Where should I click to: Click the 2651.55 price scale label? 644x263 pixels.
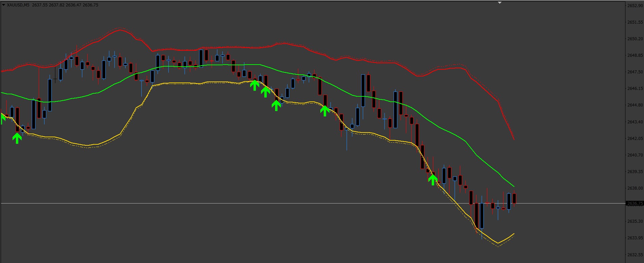635,22
